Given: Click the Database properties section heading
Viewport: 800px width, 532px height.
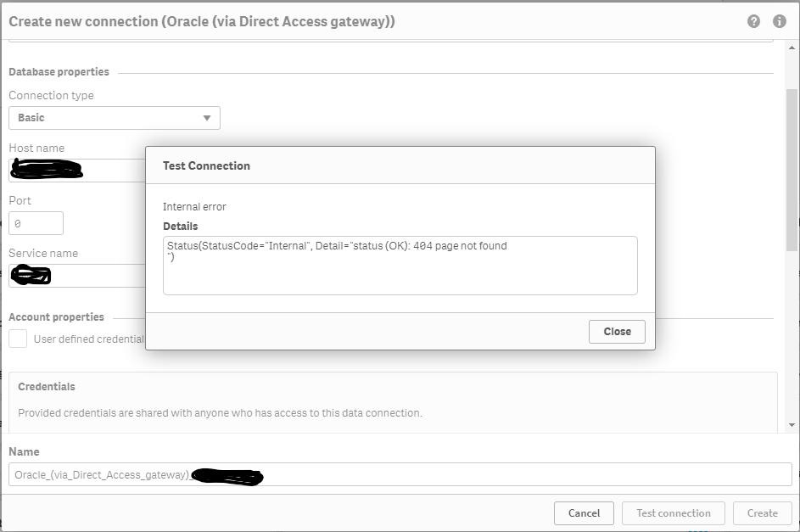Looking at the screenshot, I should [x=59, y=72].
